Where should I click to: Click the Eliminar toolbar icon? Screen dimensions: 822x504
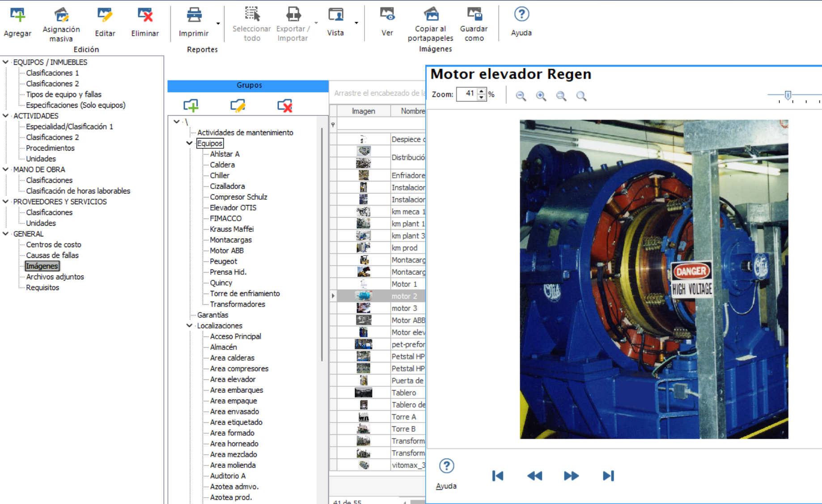pyautogui.click(x=145, y=15)
